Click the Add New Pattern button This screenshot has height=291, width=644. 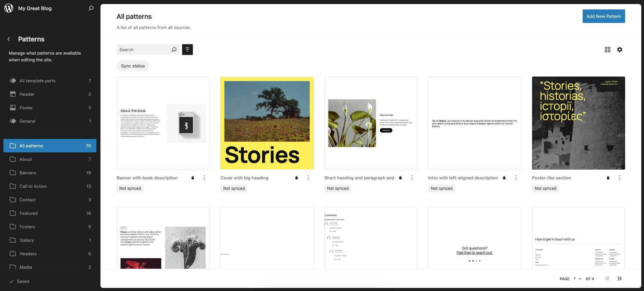click(604, 16)
